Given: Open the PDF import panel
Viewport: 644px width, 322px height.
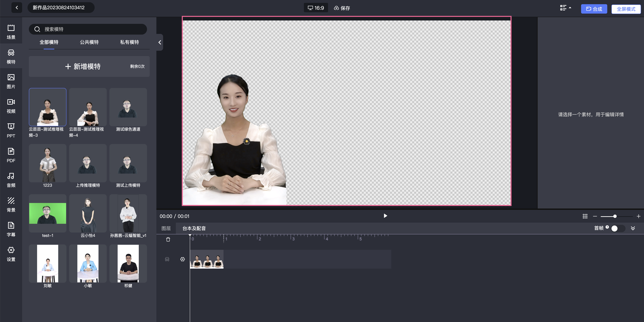Looking at the screenshot, I should pyautogui.click(x=11, y=155).
